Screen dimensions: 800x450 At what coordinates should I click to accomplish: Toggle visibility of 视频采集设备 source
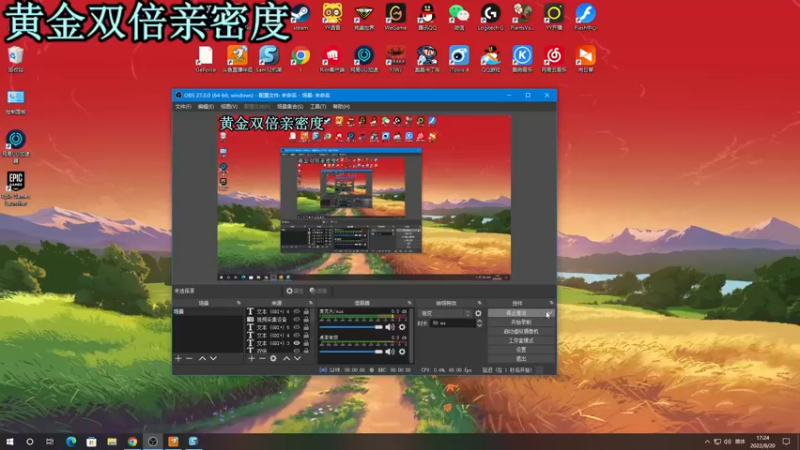point(296,319)
